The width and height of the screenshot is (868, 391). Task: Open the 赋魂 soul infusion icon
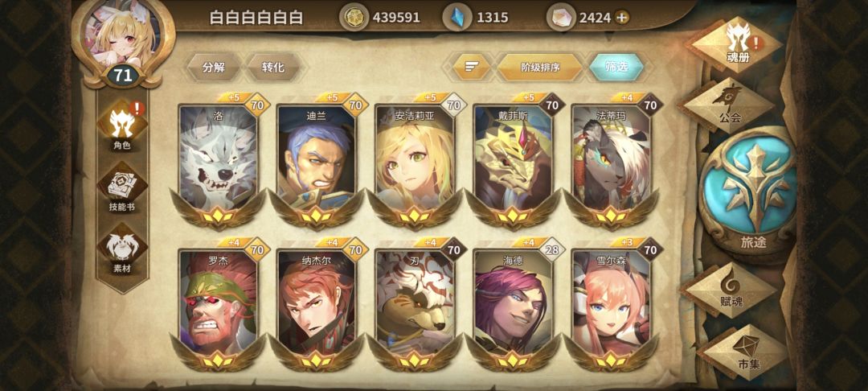point(730,290)
